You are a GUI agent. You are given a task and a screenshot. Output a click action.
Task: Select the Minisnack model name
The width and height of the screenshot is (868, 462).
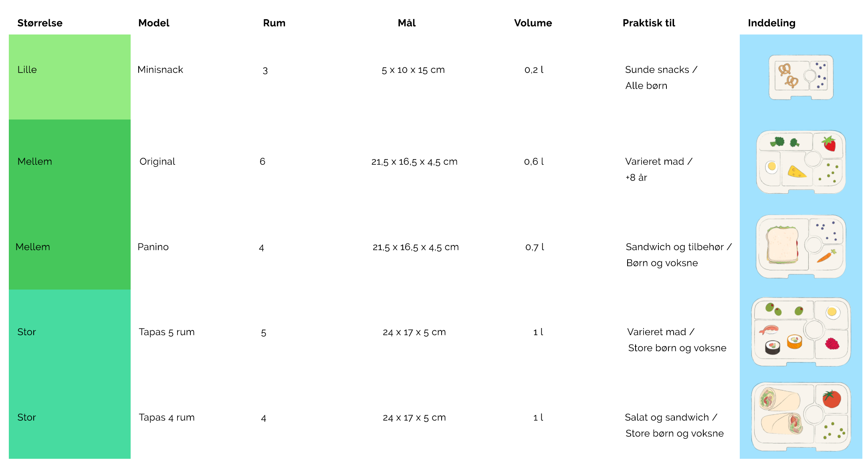[160, 70]
